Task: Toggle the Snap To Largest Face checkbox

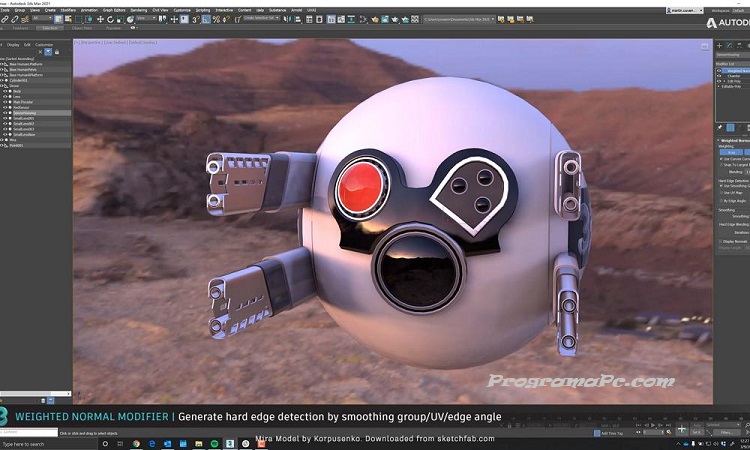Action: tap(722, 163)
